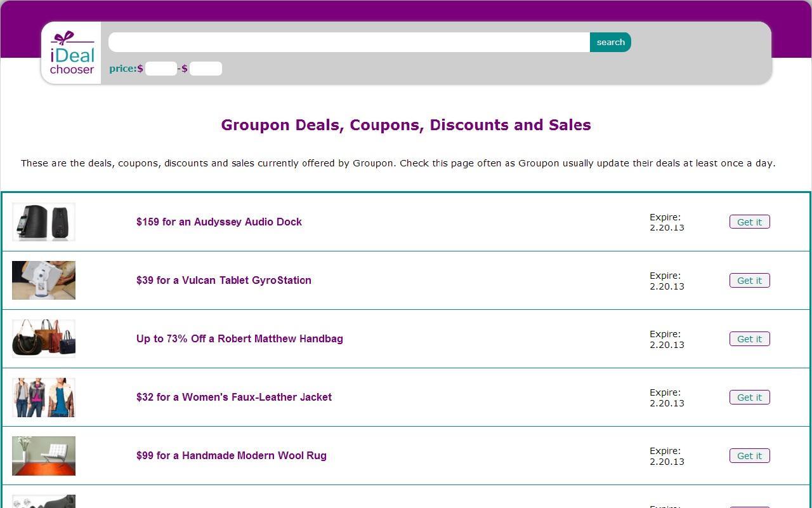This screenshot has width=812, height=508.
Task: Click the 'price:' label in the search panel
Action: click(123, 69)
